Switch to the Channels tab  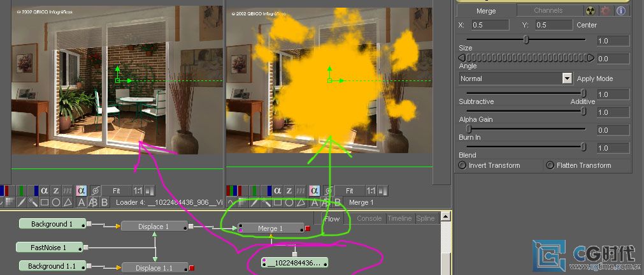pos(548,10)
